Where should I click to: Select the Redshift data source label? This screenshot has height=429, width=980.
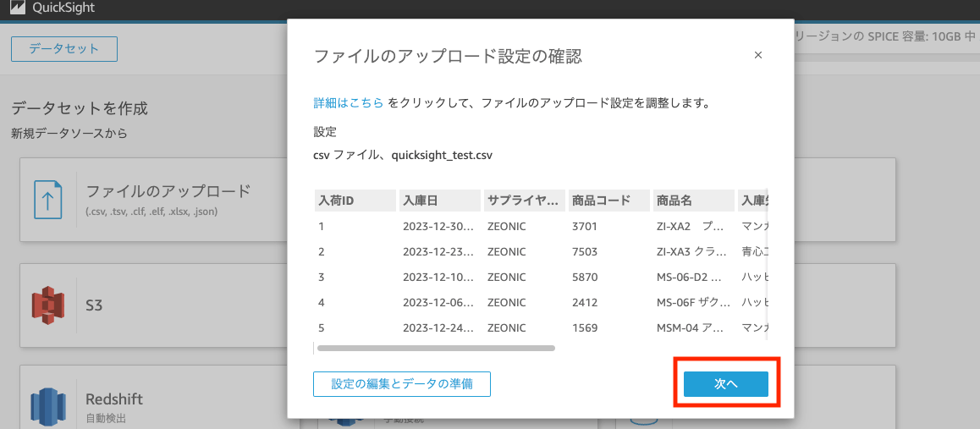pos(114,399)
